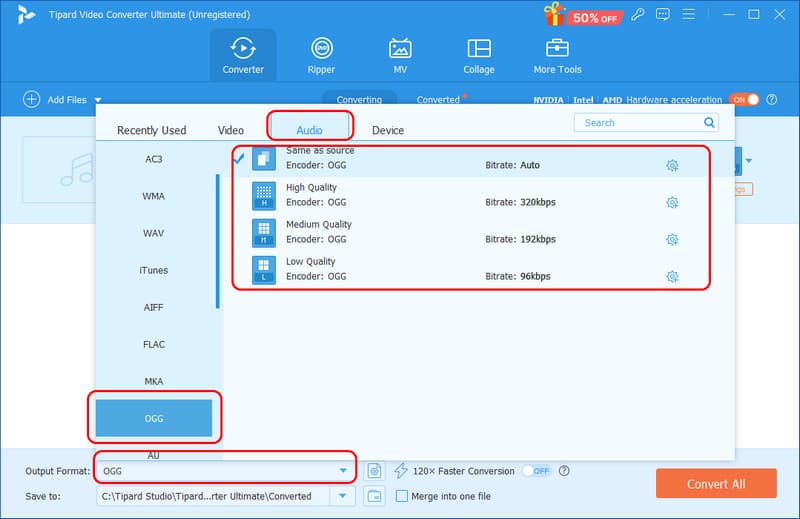The image size is (800, 519).
Task: Click the Convert All button
Action: click(x=716, y=483)
